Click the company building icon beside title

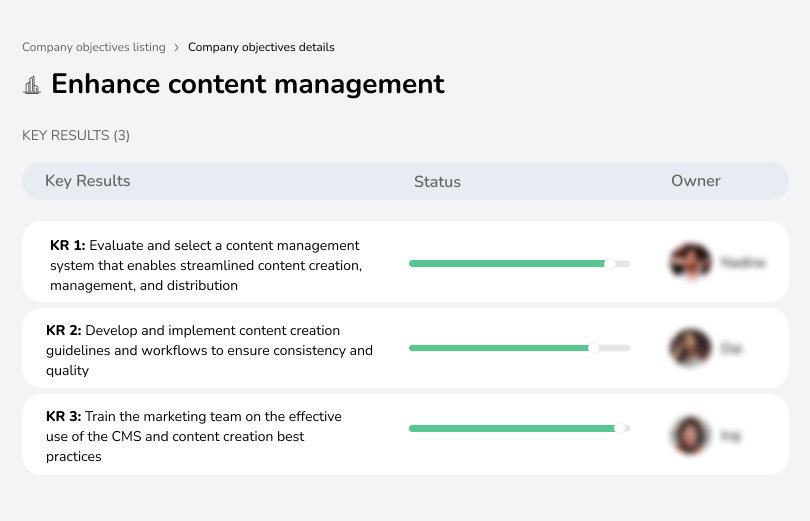tap(32, 85)
